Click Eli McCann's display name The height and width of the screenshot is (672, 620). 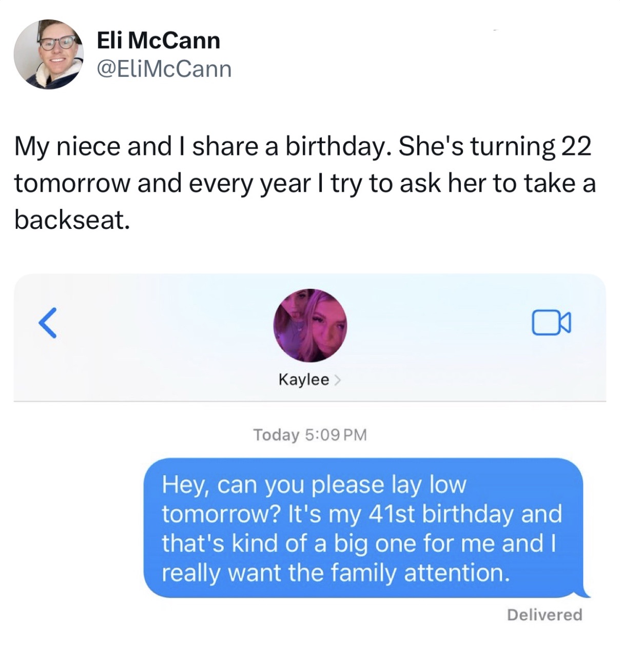(159, 39)
